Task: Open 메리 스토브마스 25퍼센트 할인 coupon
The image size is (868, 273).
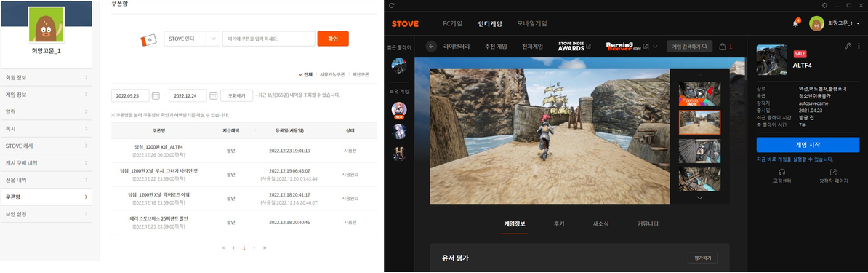Action: coord(158,218)
